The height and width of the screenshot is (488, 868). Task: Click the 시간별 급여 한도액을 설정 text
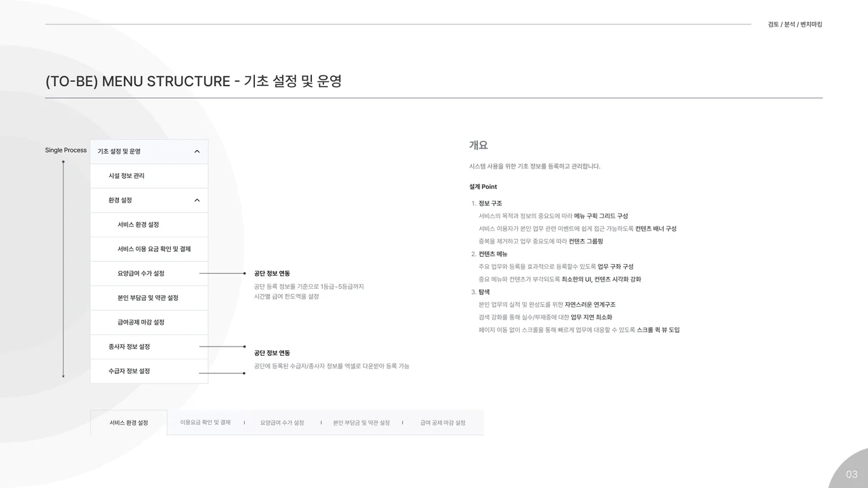click(286, 297)
